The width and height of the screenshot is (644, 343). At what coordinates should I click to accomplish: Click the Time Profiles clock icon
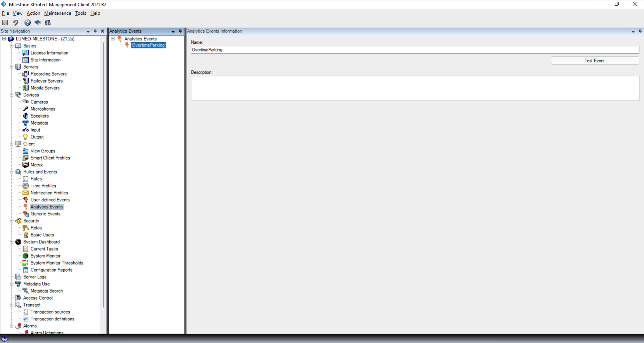[26, 185]
